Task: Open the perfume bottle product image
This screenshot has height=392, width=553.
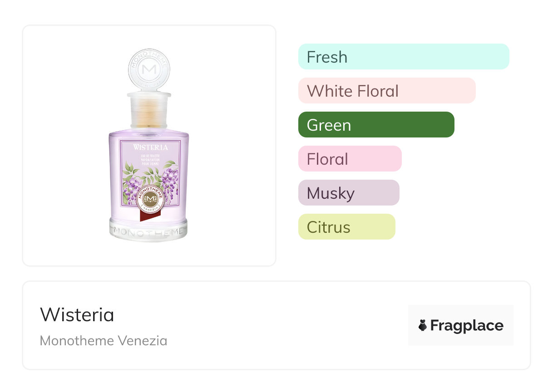Action: pos(149,145)
